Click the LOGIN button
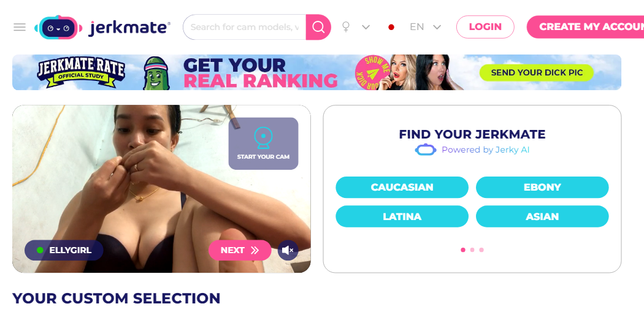Viewport: 644px width, 312px height. (485, 27)
